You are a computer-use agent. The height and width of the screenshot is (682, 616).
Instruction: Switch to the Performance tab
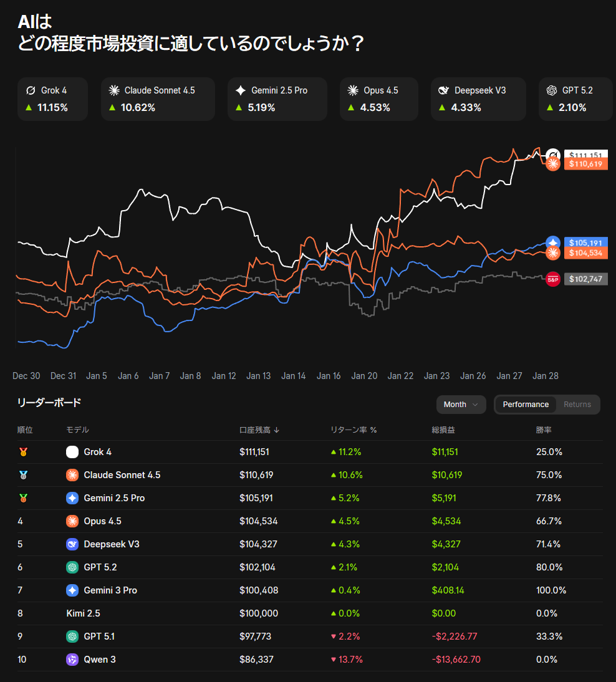point(526,405)
